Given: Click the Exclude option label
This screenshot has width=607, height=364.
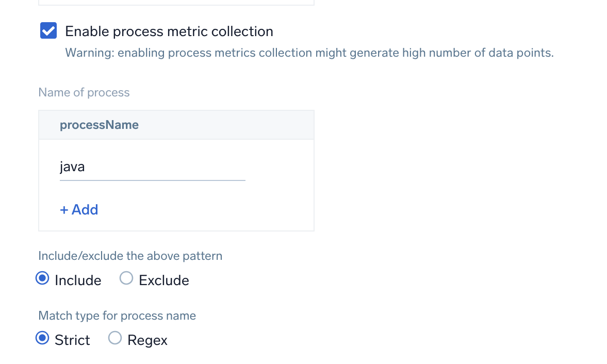Looking at the screenshot, I should [163, 279].
